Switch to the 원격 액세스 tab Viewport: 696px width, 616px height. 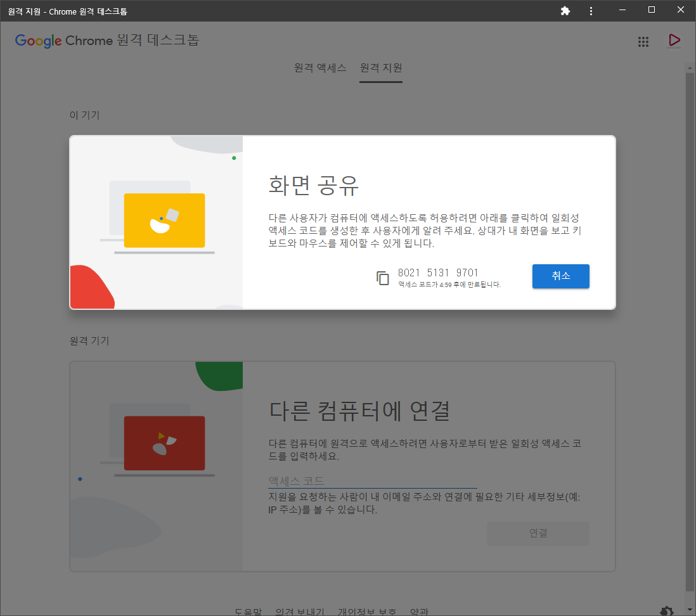(x=320, y=68)
